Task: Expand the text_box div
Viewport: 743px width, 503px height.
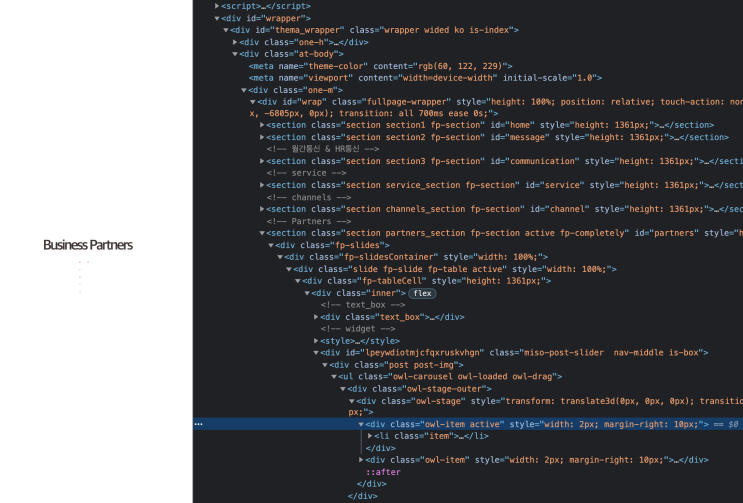Action: click(x=316, y=317)
